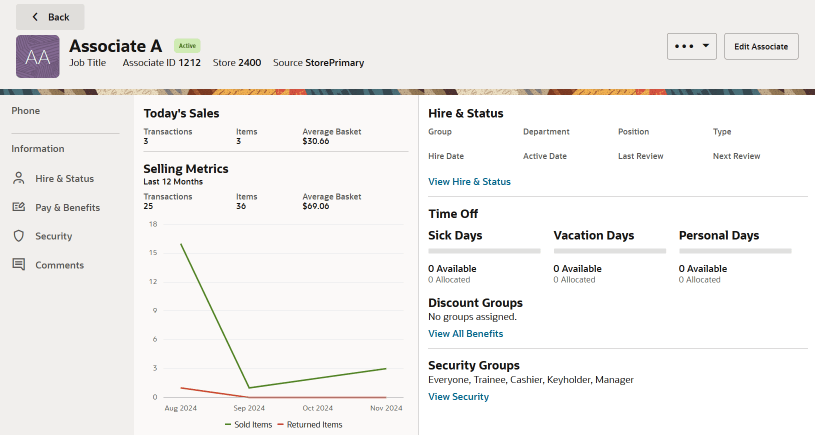The width and height of the screenshot is (815, 435).
Task: Click the dropdown arrow beside the ellipsis
Action: coord(706,46)
